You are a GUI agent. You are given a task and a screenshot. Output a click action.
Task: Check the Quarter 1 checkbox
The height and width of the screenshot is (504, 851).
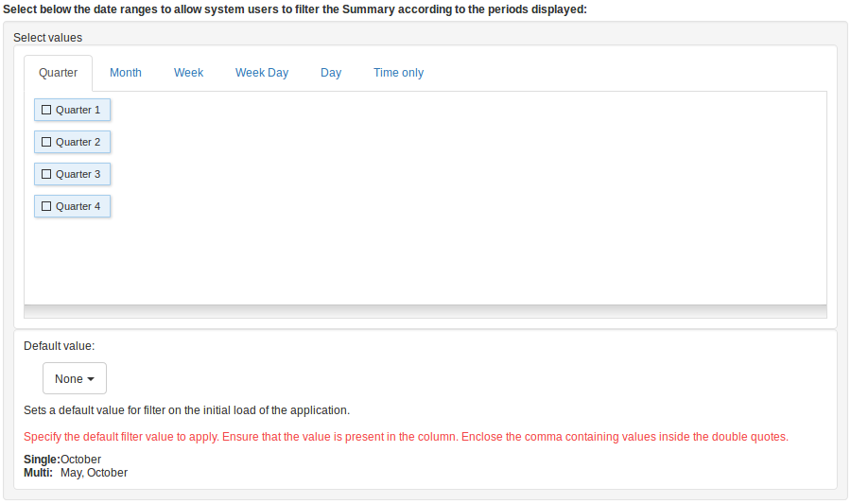tap(46, 110)
